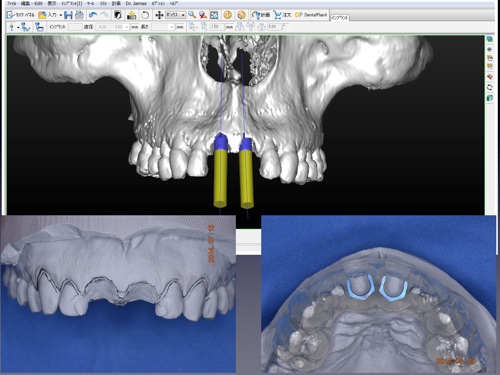Click the plan button with the tooth icon
500x375 pixels.
point(261,15)
